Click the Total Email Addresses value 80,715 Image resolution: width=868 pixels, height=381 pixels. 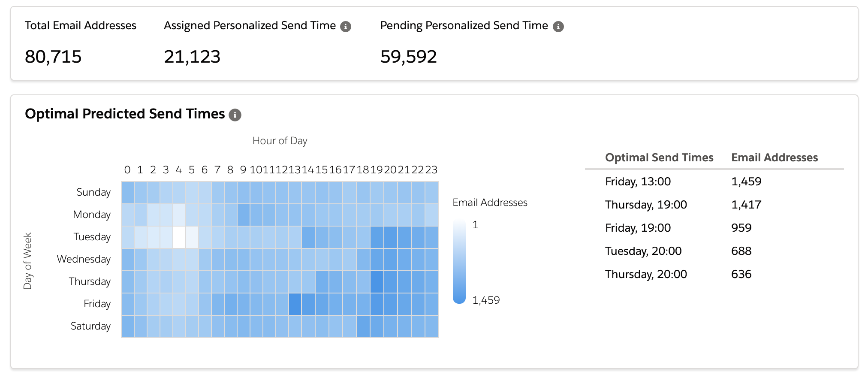coord(53,57)
